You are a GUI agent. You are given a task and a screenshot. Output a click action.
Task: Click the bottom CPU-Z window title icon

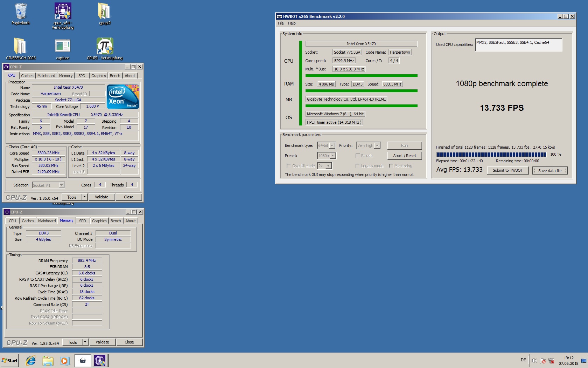pyautogui.click(x=7, y=212)
